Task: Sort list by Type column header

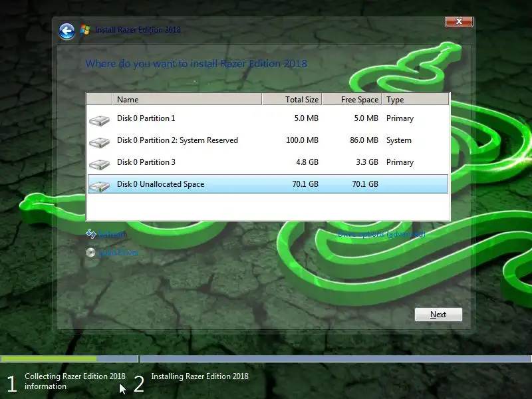Action: (415, 99)
